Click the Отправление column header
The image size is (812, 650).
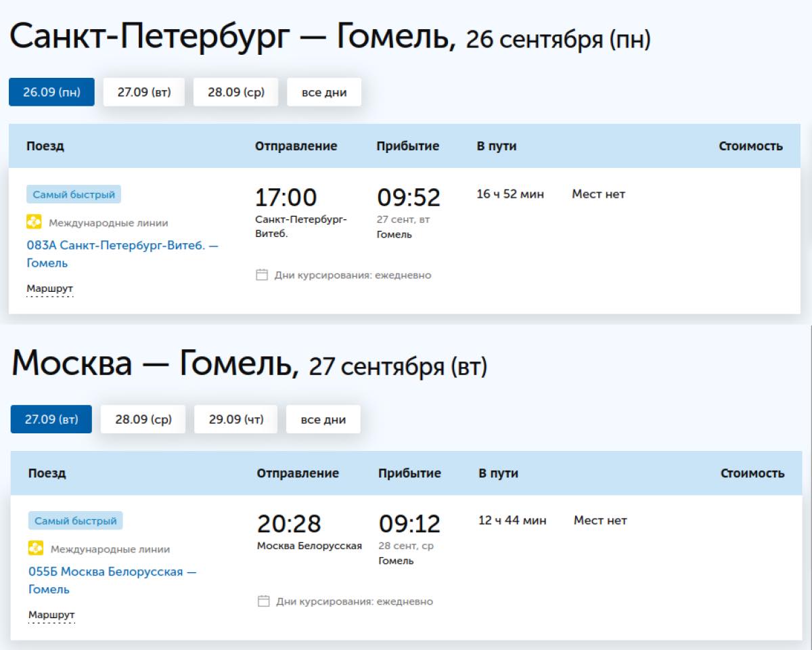point(296,145)
